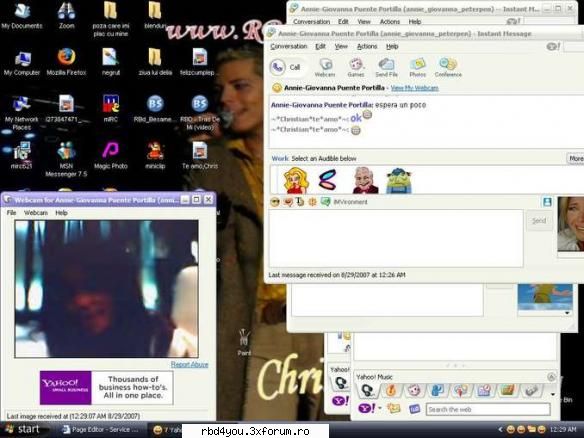Click the Send message button
Screen dimensions: 584x438
[x=539, y=220]
